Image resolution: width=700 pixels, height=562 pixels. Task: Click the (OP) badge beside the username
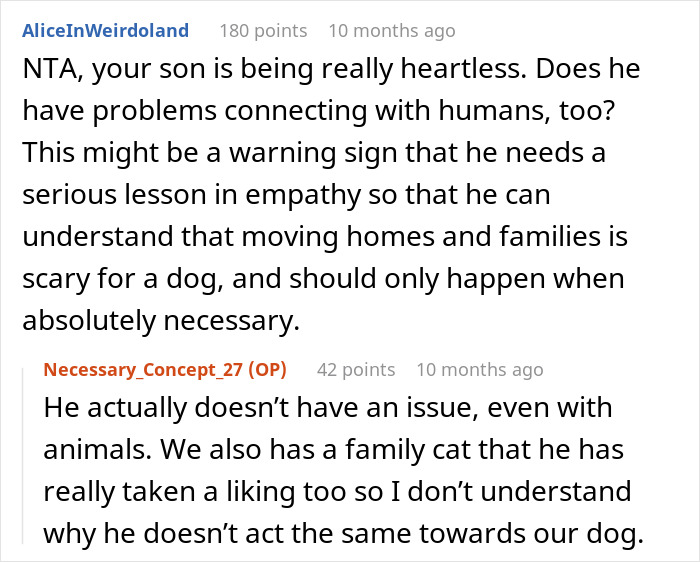click(x=267, y=370)
